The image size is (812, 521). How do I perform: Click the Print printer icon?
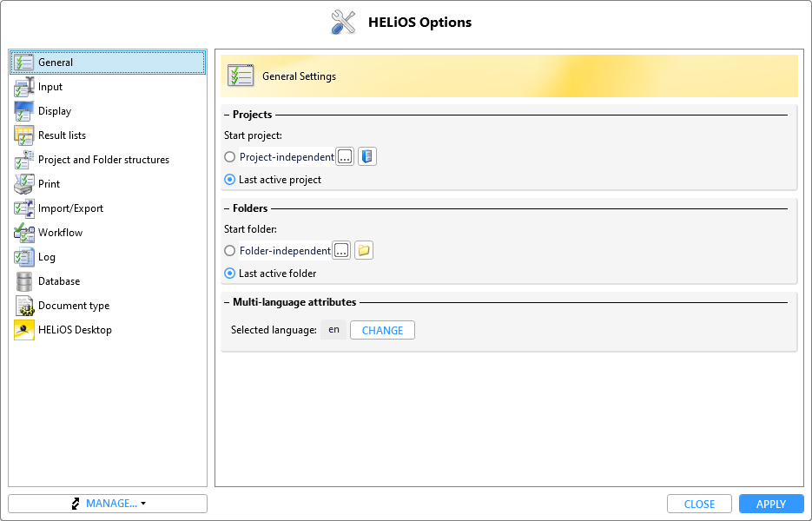coord(23,184)
